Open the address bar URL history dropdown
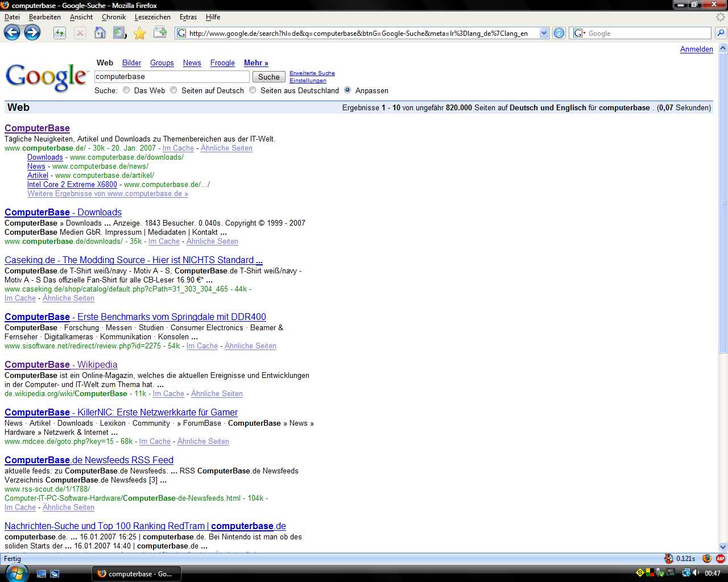Image resolution: width=728 pixels, height=582 pixels. 544,33
